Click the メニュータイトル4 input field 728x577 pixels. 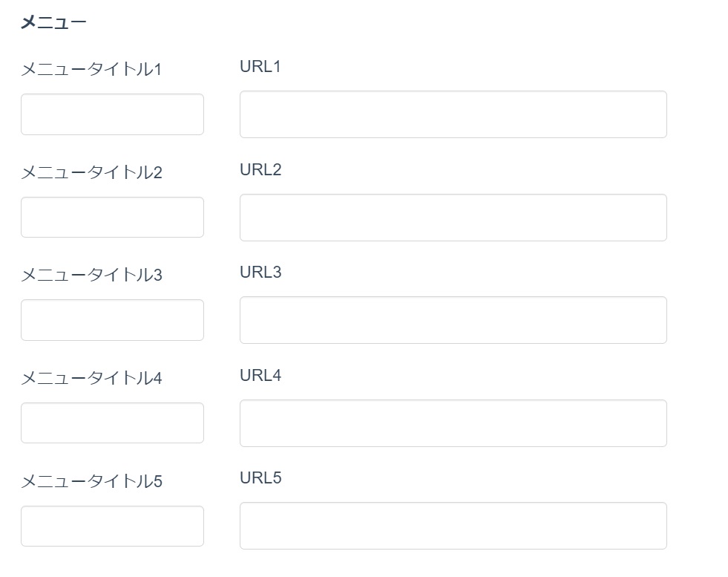pos(112,423)
